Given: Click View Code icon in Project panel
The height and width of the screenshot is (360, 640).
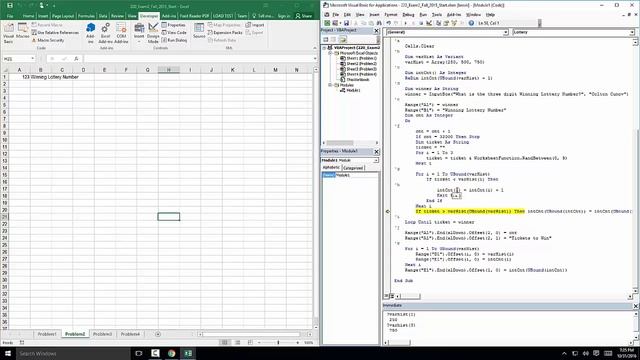Looking at the screenshot, I should [326, 40].
